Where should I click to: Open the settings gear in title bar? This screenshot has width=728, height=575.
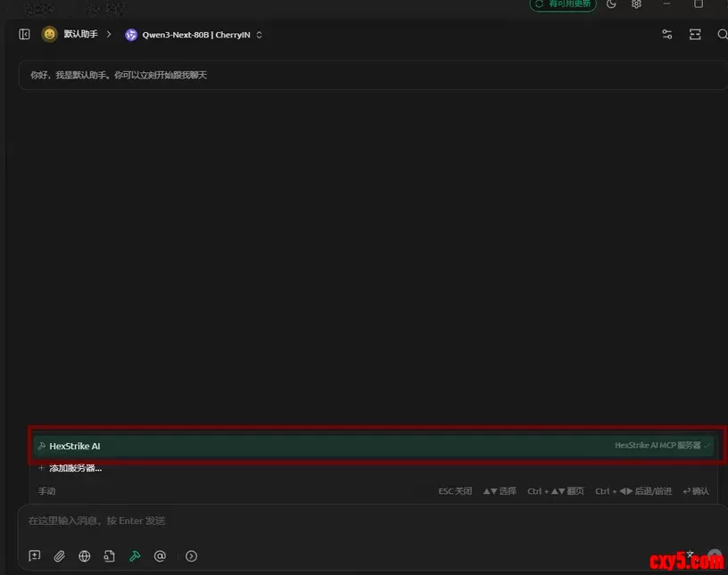[636, 4]
